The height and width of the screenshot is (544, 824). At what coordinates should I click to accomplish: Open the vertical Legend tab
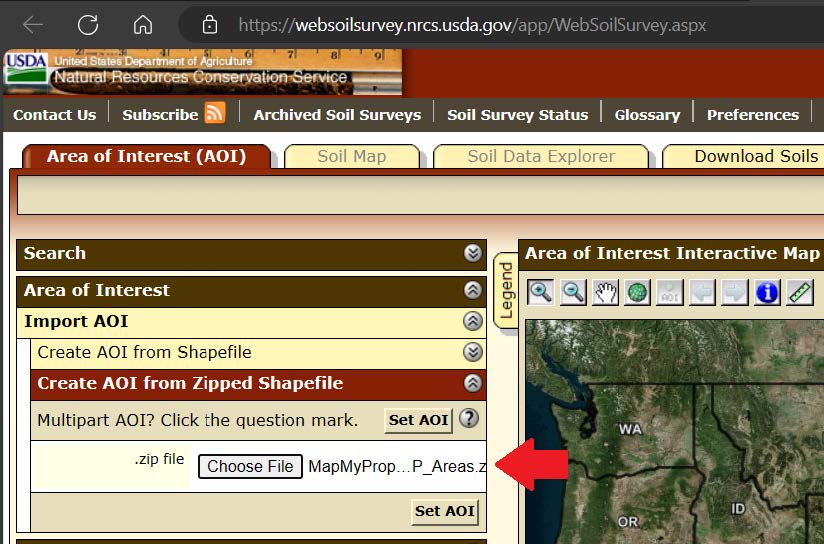click(506, 290)
